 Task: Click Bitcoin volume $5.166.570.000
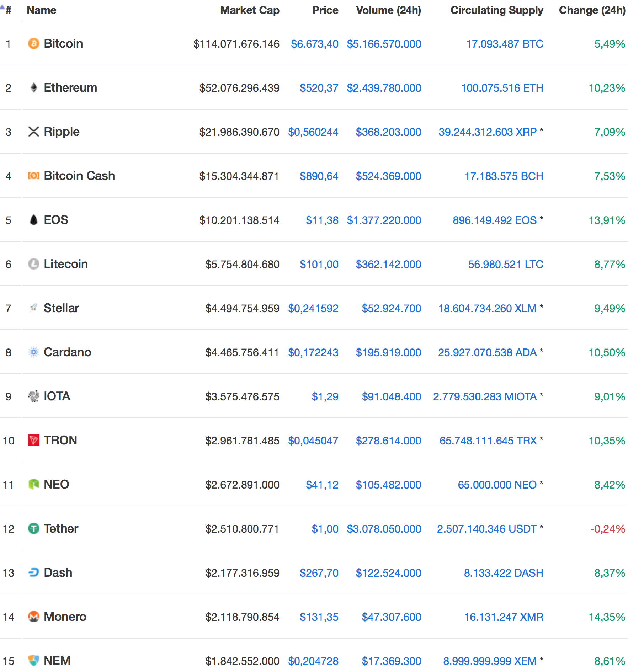click(384, 44)
